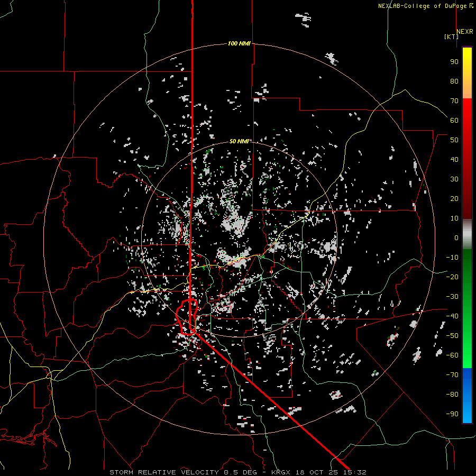Click the STORM RELATIVE VELOCITY caption text
Screen dimensions: 476x476
pyautogui.click(x=164, y=472)
